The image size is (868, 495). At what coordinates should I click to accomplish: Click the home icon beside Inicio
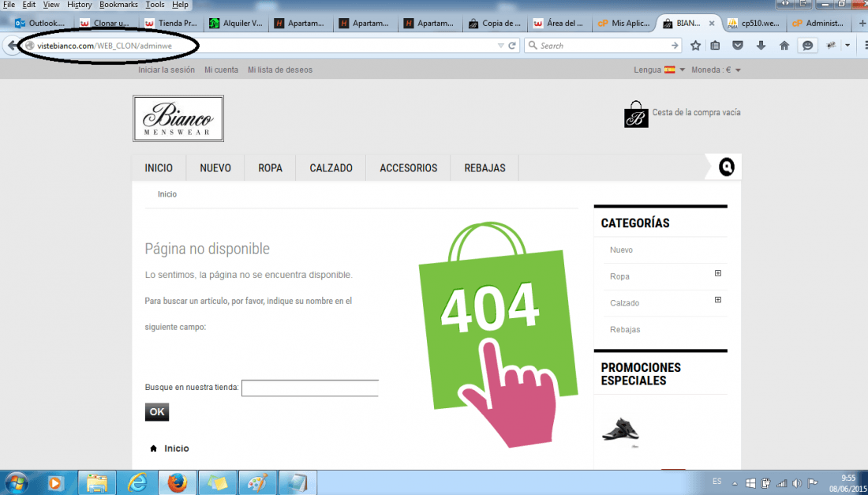point(154,448)
